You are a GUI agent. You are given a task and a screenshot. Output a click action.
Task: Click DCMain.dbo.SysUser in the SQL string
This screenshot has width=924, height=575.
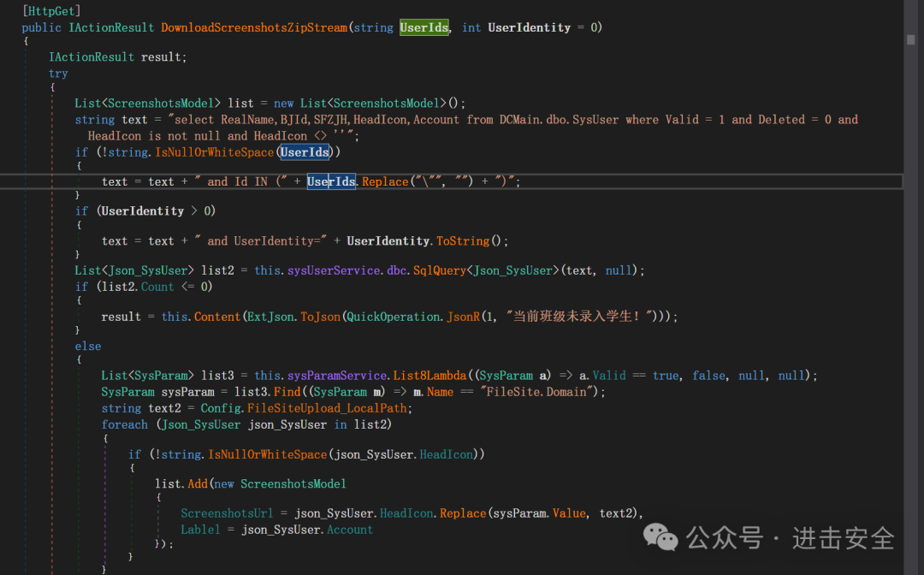pos(560,120)
